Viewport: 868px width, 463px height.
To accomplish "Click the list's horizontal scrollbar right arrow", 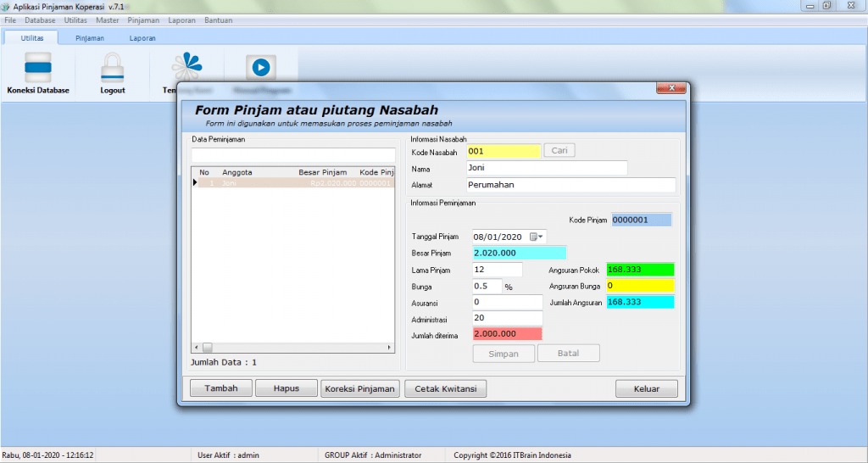I will pos(389,348).
